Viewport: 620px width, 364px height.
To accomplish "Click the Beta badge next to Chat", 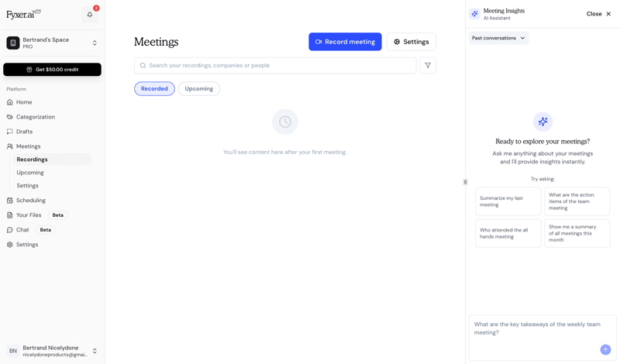I will (x=46, y=229).
